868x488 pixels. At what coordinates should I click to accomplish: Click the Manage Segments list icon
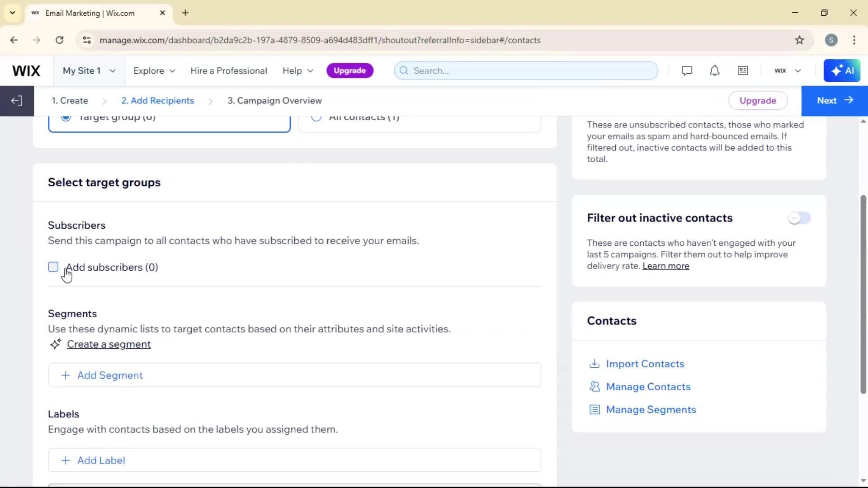(x=594, y=410)
